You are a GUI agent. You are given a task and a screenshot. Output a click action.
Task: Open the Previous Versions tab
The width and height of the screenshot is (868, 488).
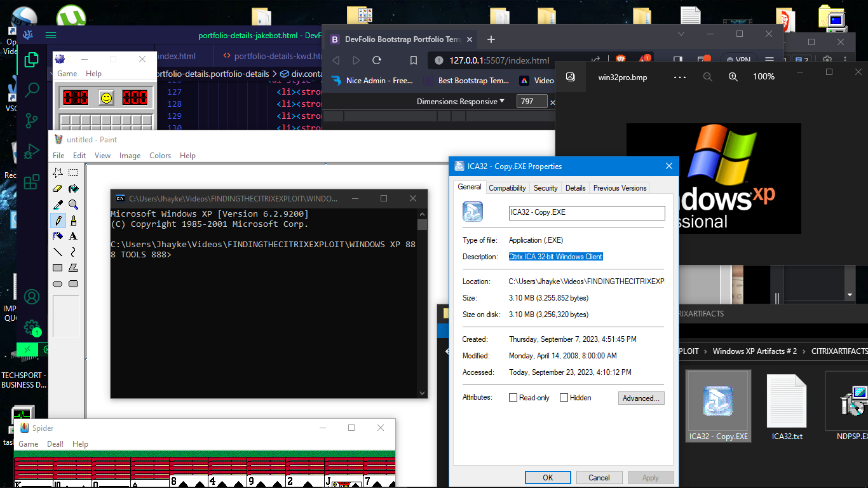point(620,188)
